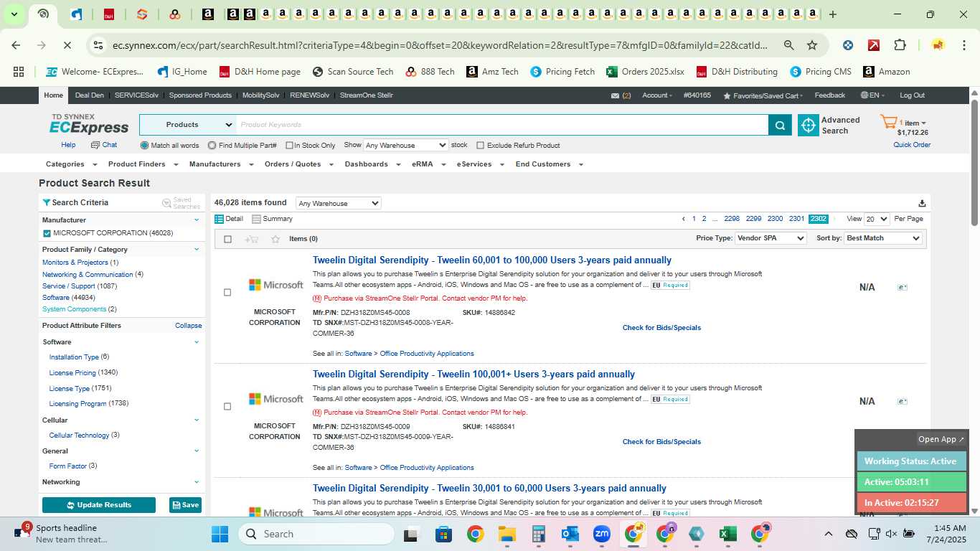
Task: Click the Windows taskbar Search box
Action: pos(316,534)
